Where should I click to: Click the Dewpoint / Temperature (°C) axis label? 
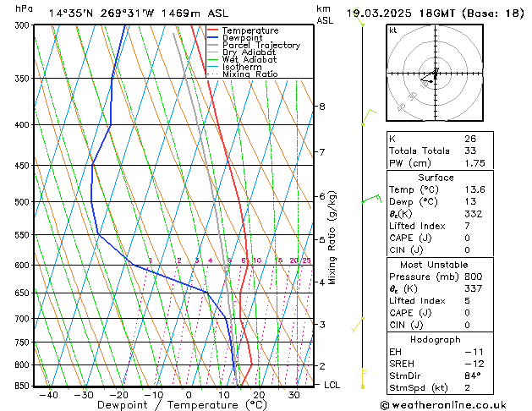182,405
